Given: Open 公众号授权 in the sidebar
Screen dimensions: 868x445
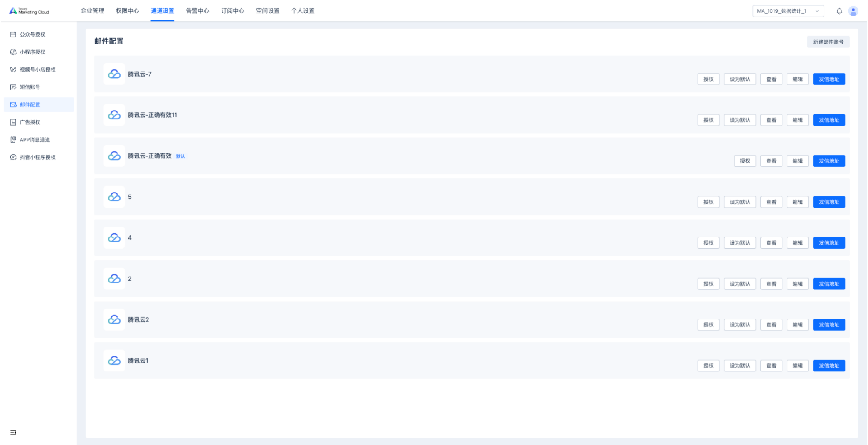Looking at the screenshot, I should (32, 35).
